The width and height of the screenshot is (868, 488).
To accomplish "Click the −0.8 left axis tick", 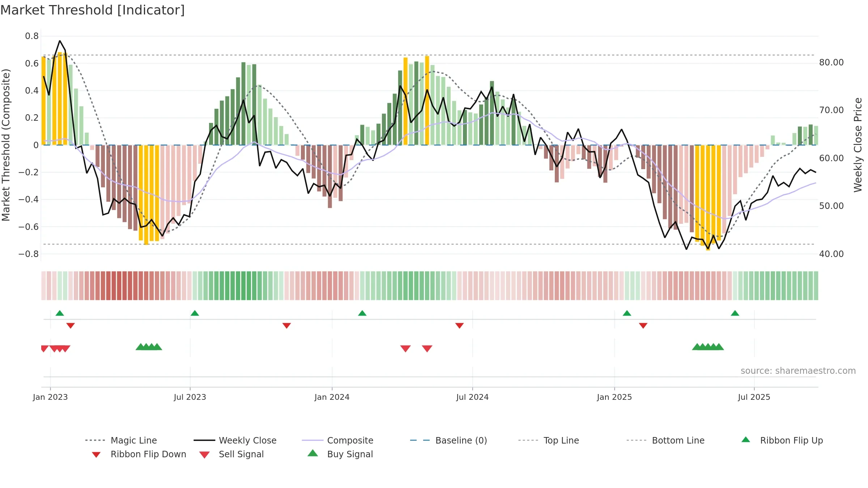I will tap(29, 254).
